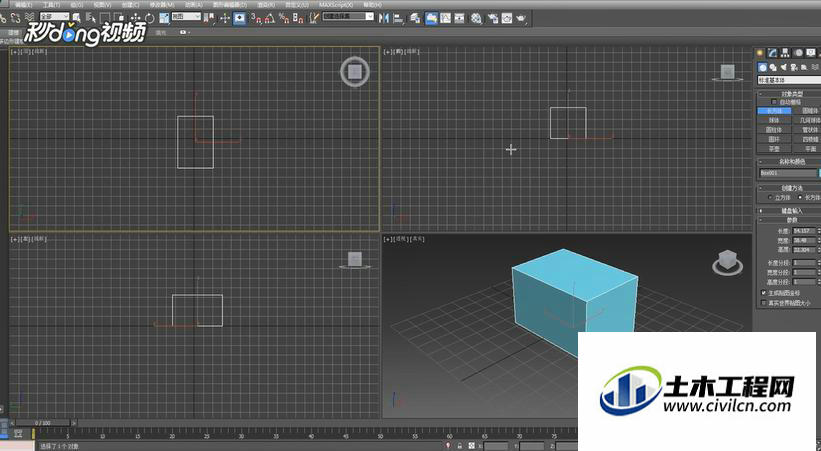Enable the AutoGrid checkbox
Screen dimensions: 821x451
[x=774, y=102]
